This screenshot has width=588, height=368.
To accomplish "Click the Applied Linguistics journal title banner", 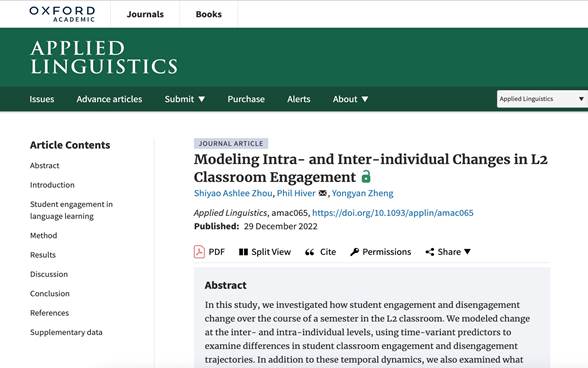I will tap(104, 57).
